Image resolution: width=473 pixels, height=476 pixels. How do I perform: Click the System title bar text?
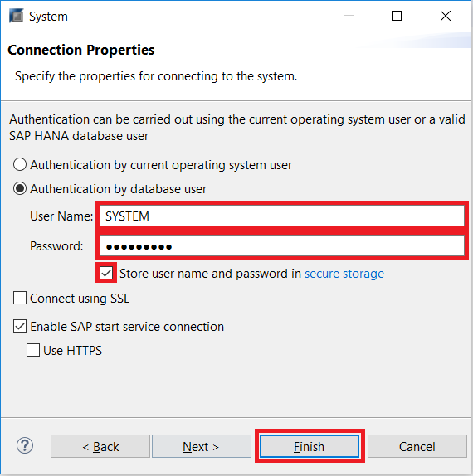[48, 17]
